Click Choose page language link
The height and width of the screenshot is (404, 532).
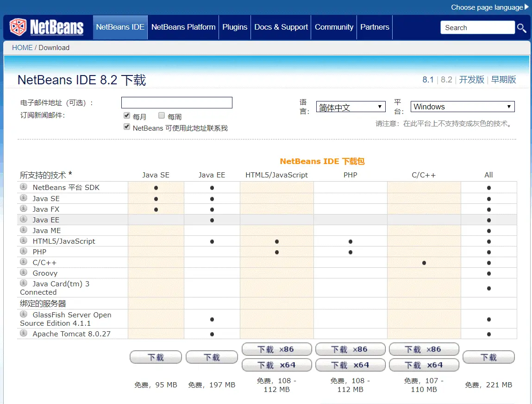[487, 7]
